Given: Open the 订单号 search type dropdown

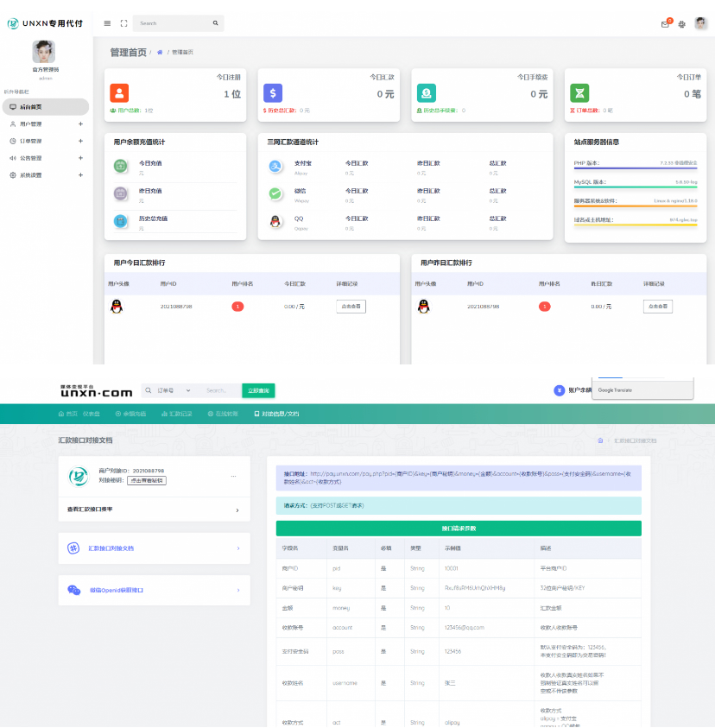Looking at the screenshot, I should click(173, 390).
